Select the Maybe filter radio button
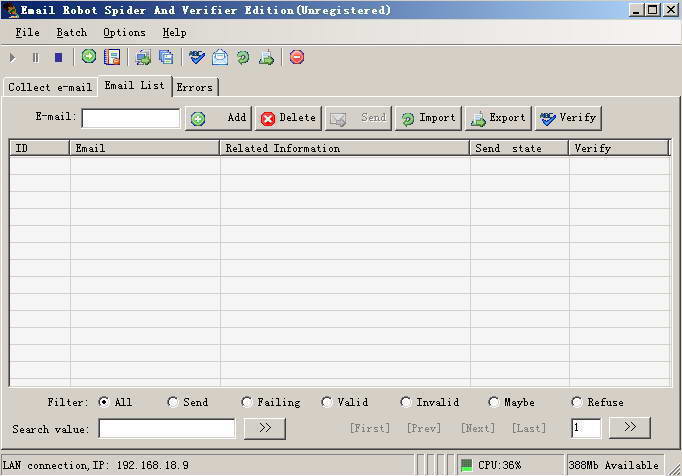The height and width of the screenshot is (476, 682). pos(493,402)
